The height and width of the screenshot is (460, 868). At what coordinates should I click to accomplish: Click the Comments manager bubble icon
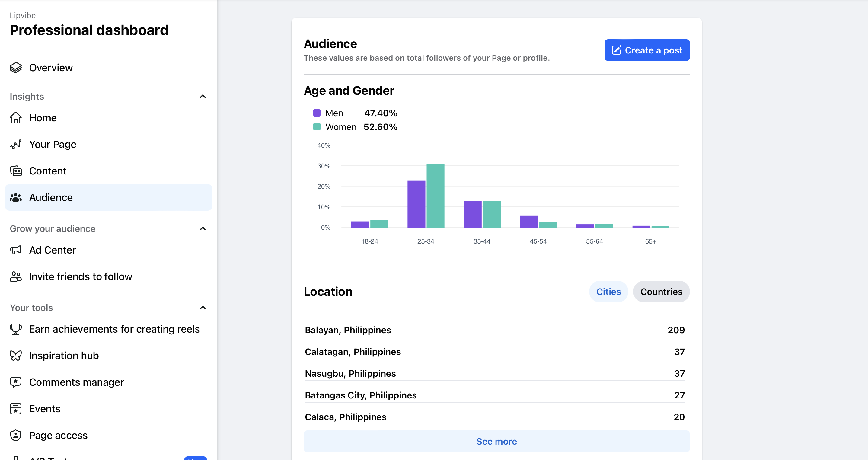[15, 382]
